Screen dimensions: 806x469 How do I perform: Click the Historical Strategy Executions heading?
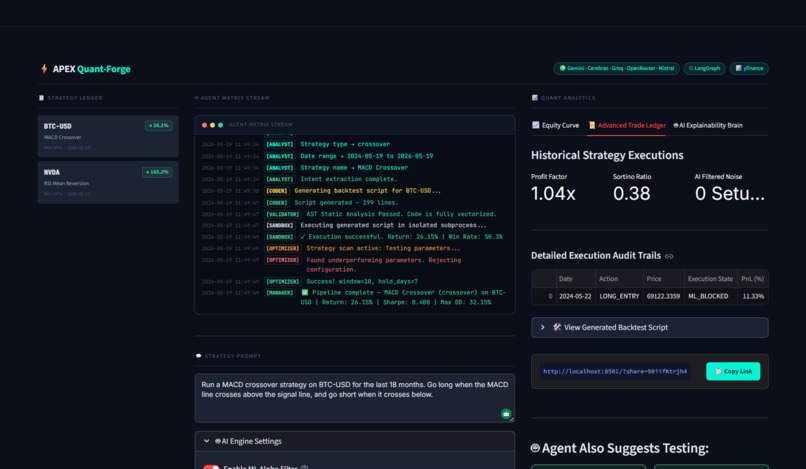[607, 155]
